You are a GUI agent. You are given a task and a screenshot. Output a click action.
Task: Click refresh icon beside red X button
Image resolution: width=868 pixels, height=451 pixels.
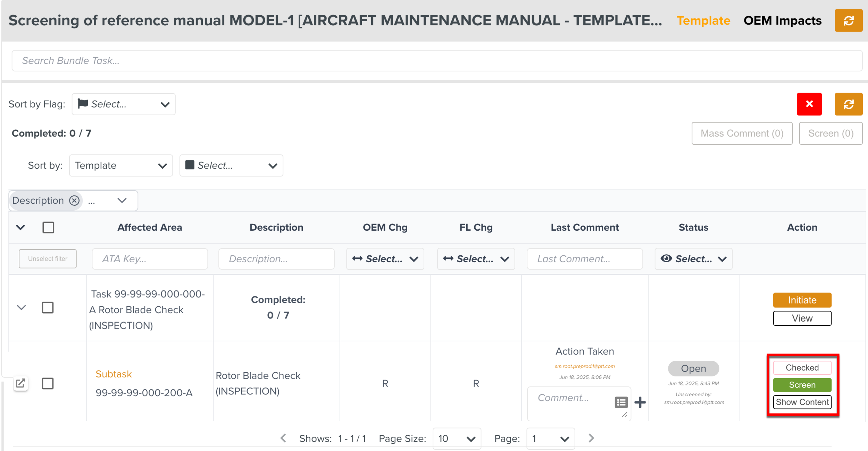pos(848,104)
